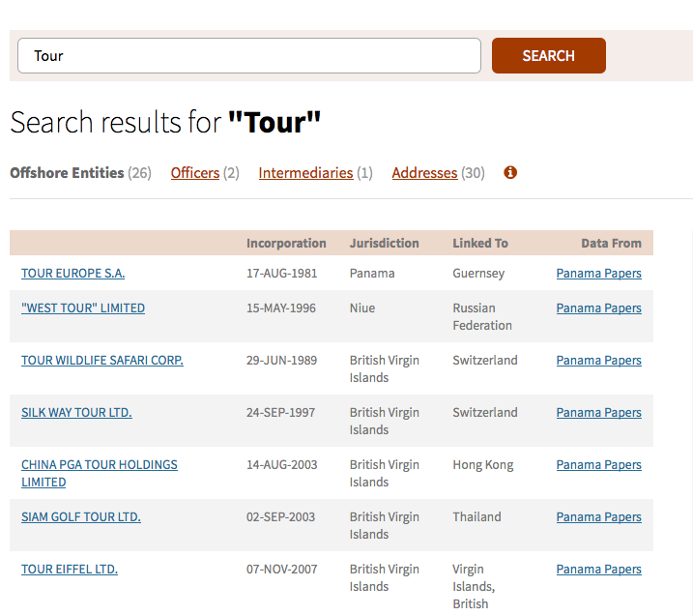This screenshot has height=616, width=693.
Task: Open TOUR EIFFEL LTD. entity
Action: point(70,569)
